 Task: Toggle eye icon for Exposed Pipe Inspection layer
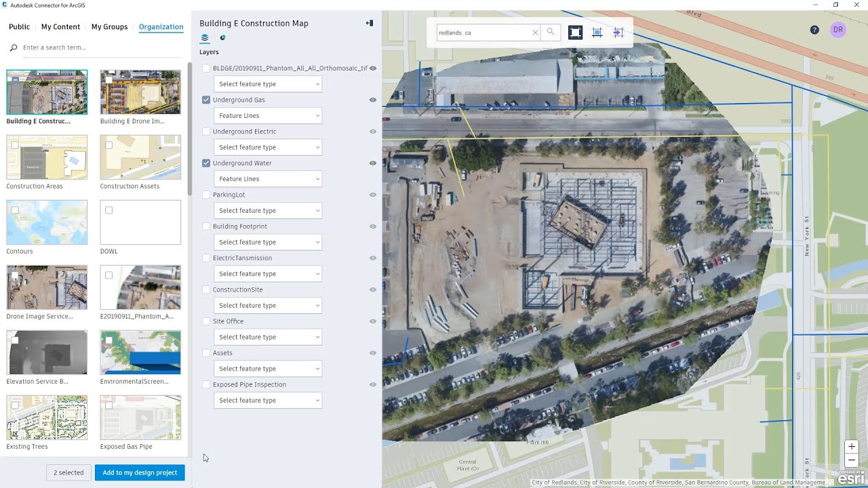click(x=373, y=385)
